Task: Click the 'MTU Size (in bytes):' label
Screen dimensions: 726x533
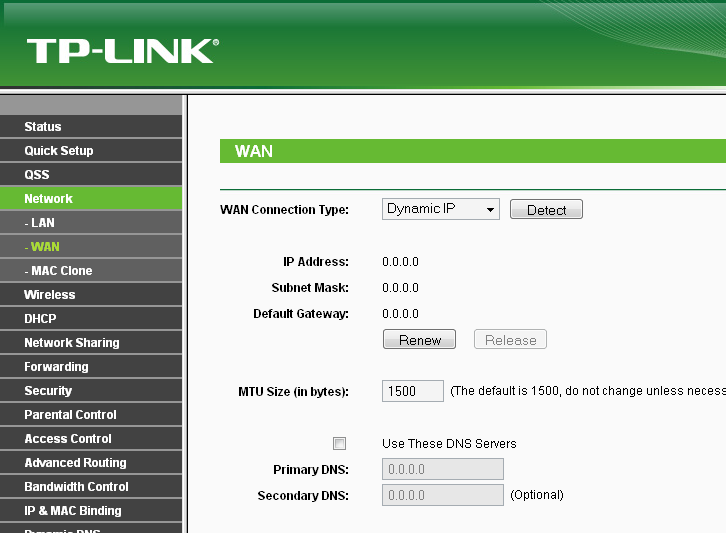Action: pyautogui.click(x=294, y=392)
